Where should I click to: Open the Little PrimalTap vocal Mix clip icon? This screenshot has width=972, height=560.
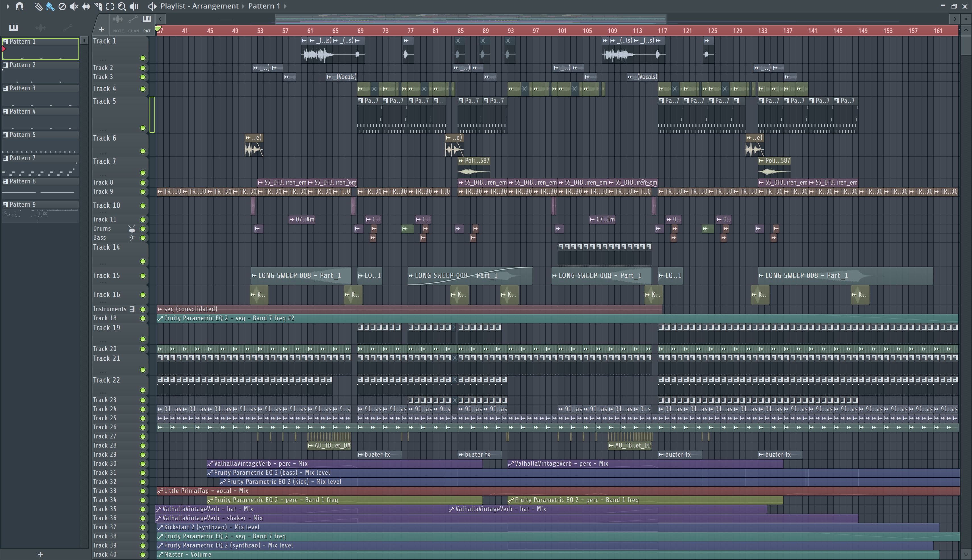click(160, 491)
